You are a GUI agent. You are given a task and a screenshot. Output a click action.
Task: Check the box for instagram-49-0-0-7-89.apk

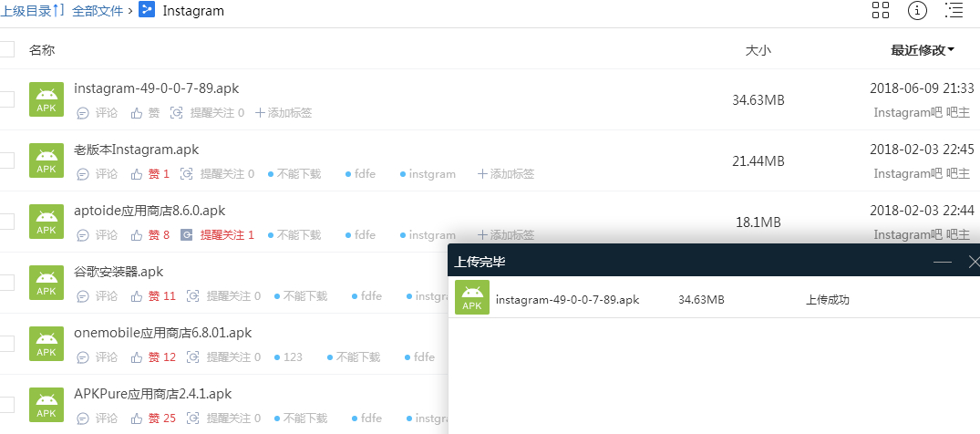point(6,99)
